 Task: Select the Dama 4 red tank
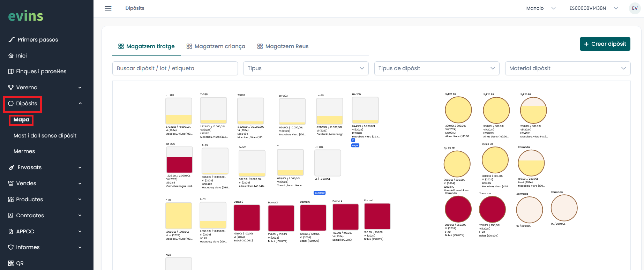[346, 217]
